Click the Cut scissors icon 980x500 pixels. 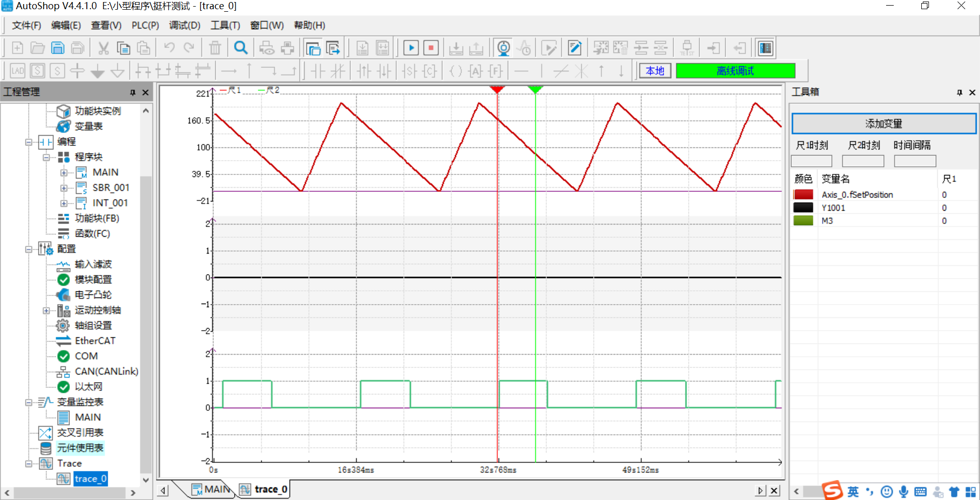[x=103, y=48]
